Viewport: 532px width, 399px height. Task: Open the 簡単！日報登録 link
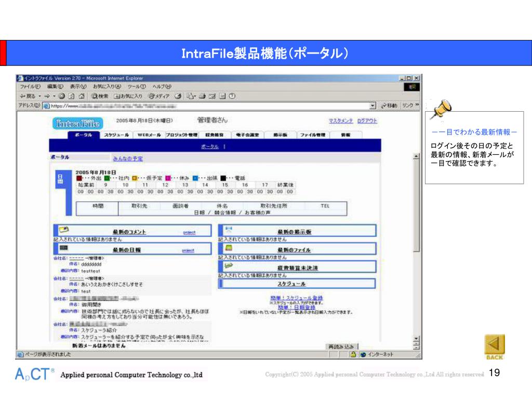click(297, 307)
